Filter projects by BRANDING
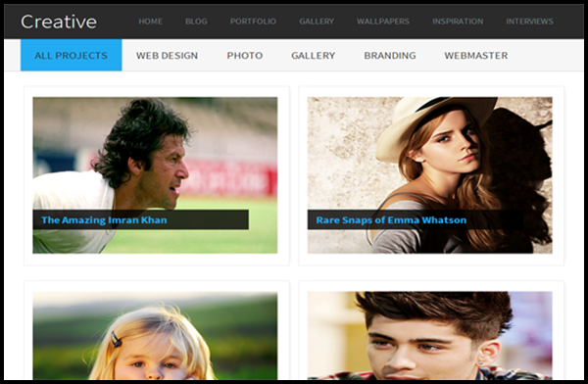 pos(390,56)
